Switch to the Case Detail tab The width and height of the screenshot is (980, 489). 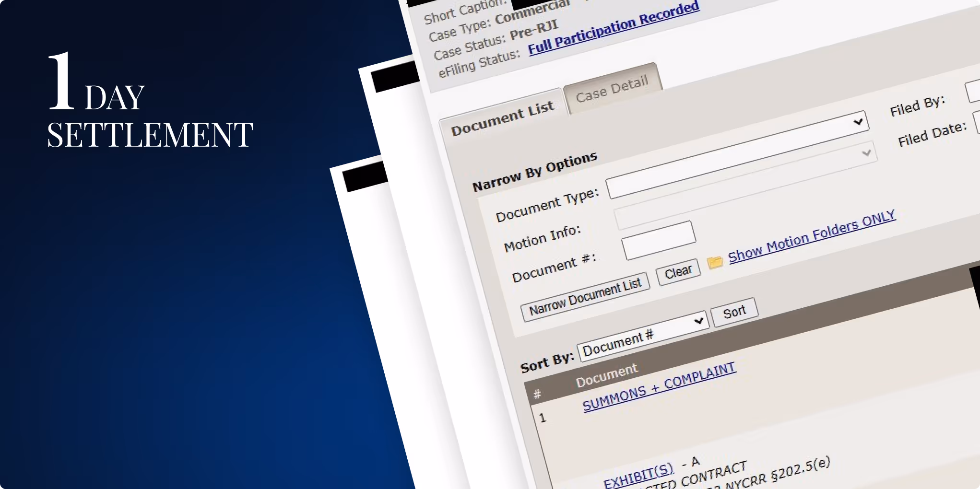click(x=613, y=89)
